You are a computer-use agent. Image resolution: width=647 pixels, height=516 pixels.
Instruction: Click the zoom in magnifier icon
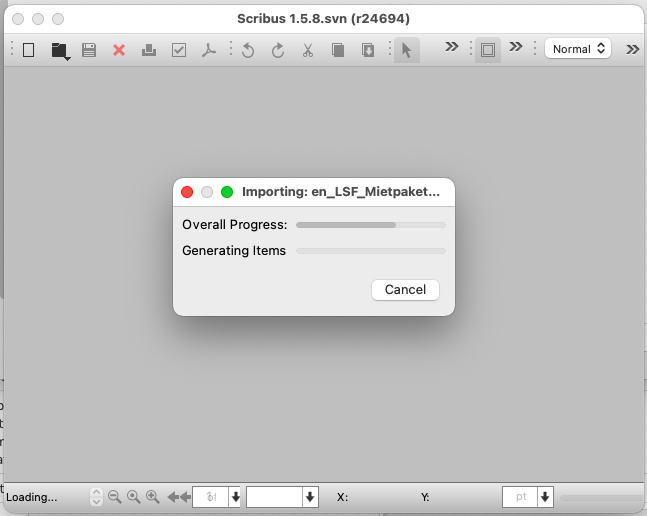153,496
